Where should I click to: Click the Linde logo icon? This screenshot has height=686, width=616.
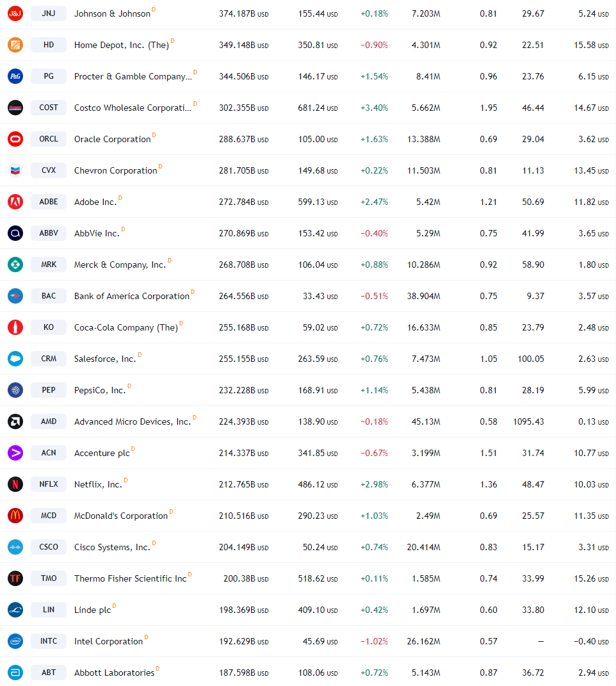(15, 609)
